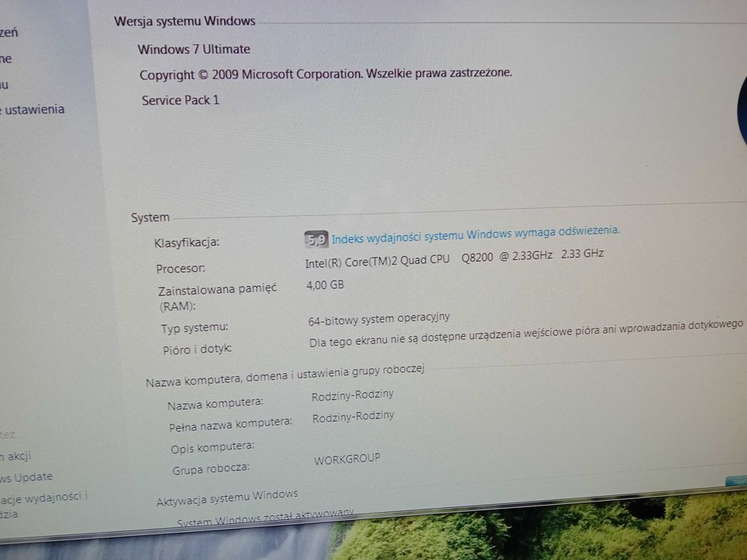Click the 'Typ systemu:' label
The image size is (747, 560).
click(x=195, y=328)
